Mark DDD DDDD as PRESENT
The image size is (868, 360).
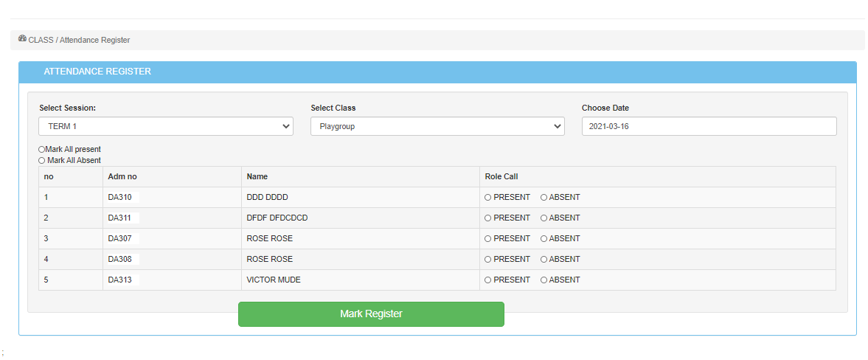488,198
